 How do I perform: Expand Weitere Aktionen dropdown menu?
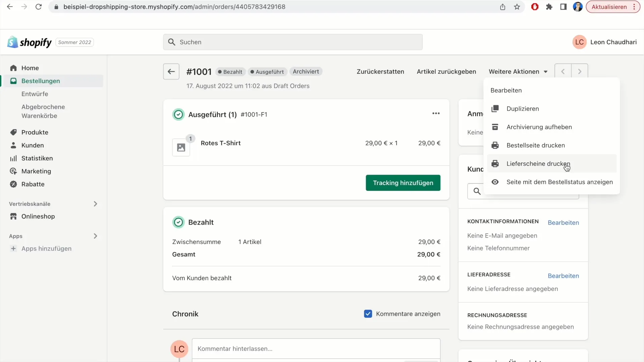point(518,71)
